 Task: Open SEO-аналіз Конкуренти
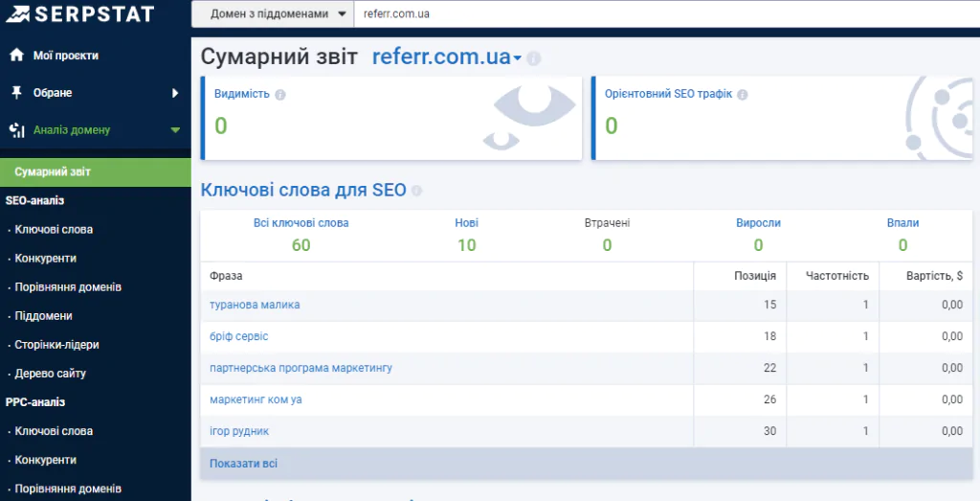46,259
